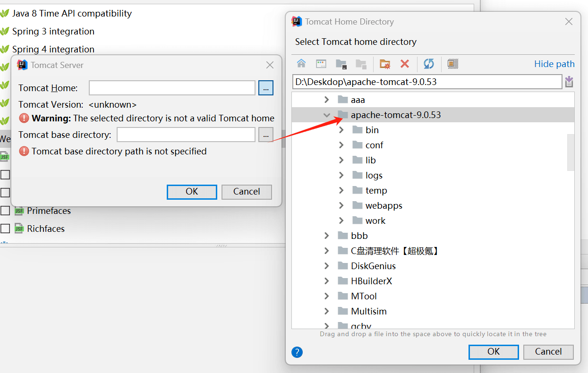The width and height of the screenshot is (588, 373).
Task: Select the work folder name
Action: point(375,220)
